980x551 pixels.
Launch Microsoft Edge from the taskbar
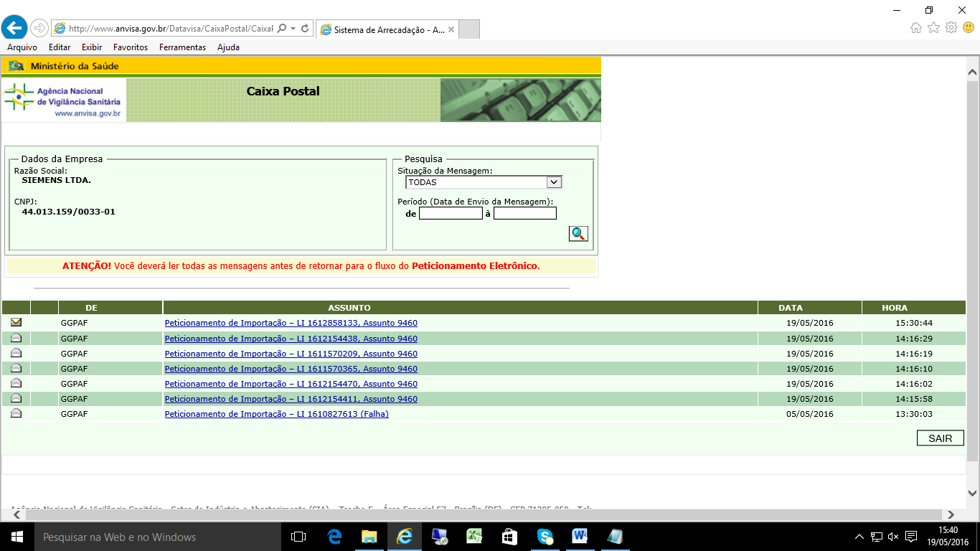pyautogui.click(x=334, y=537)
